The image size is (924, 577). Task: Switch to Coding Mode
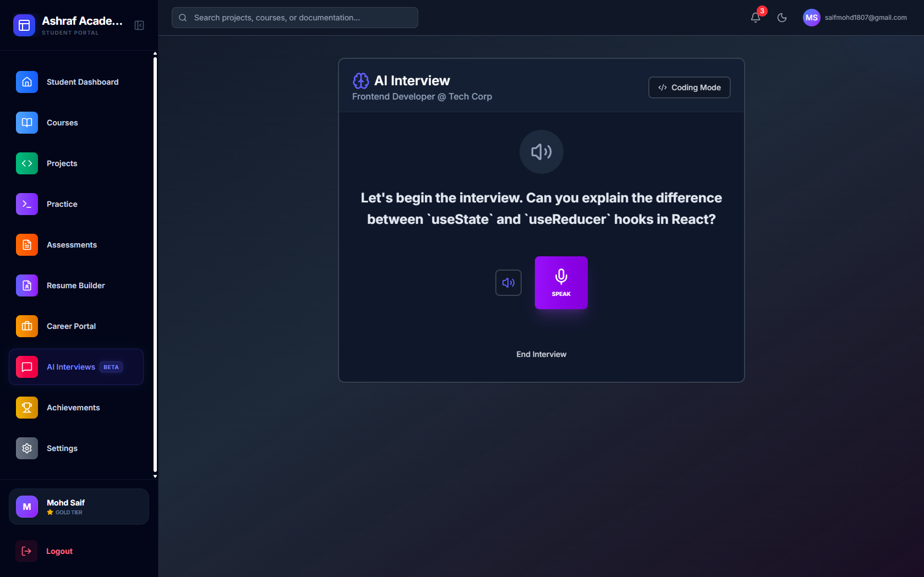click(x=690, y=87)
